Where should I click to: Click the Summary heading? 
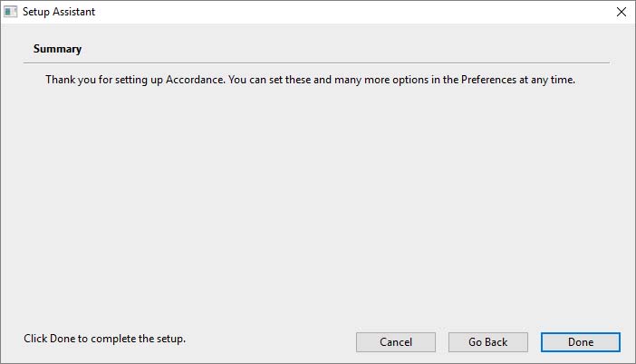(57, 49)
